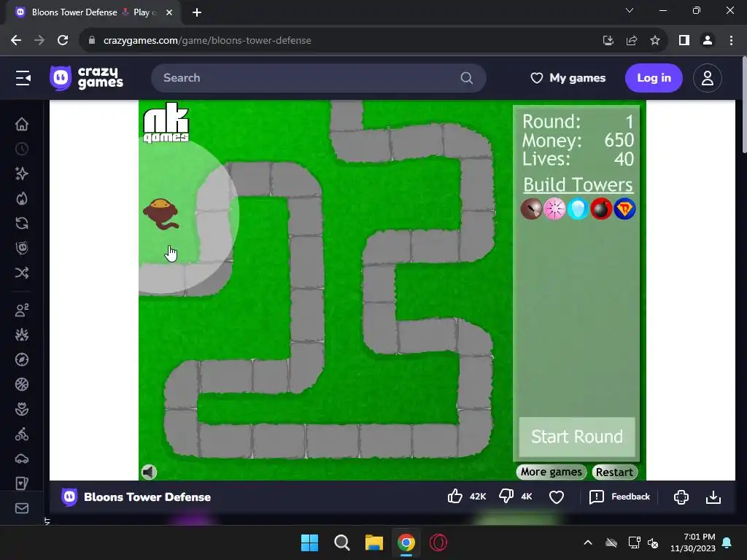Open Updated games refresh icon
This screenshot has width=747, height=560.
(22, 223)
